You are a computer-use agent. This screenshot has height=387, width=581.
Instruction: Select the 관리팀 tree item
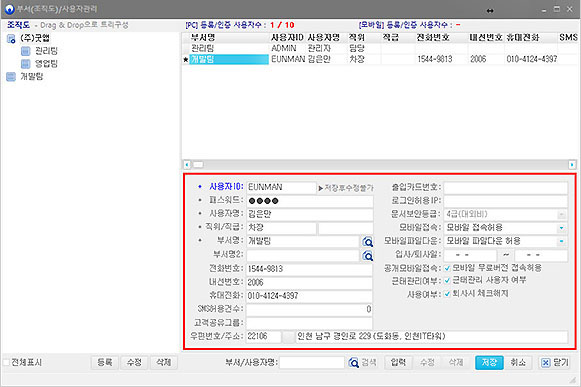click(46, 51)
